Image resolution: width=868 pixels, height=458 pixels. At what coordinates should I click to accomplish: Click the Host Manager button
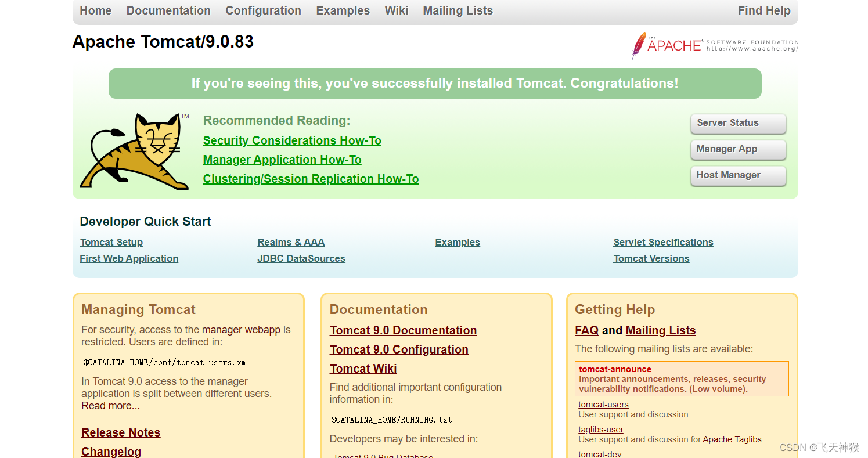point(738,175)
